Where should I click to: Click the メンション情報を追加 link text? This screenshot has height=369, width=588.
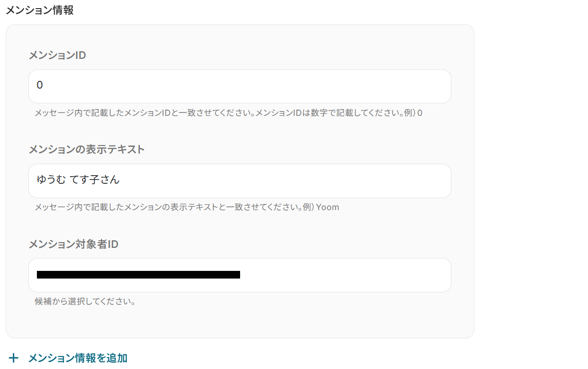78,358
